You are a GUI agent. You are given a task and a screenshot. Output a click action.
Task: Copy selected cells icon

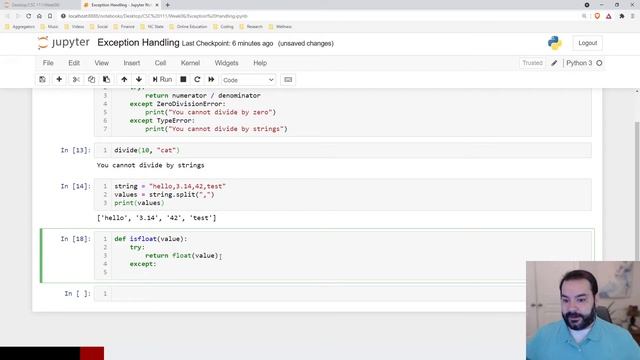click(91, 80)
